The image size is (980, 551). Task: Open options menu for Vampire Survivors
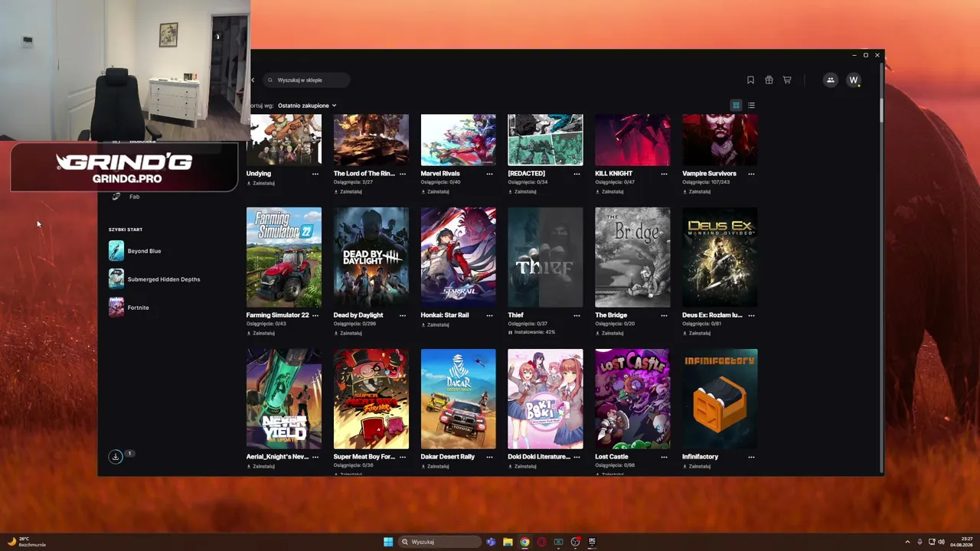[x=751, y=174]
